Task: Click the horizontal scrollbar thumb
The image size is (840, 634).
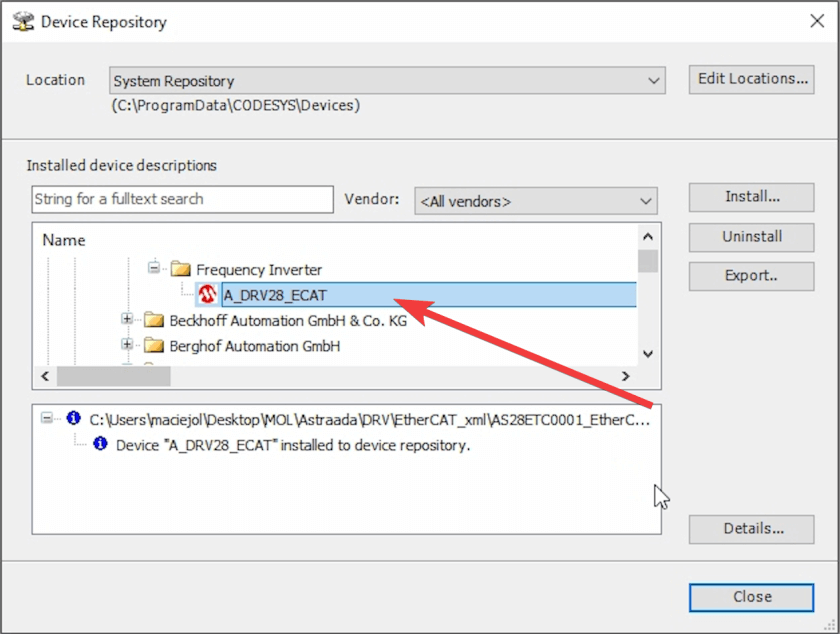Action: pyautogui.click(x=114, y=376)
